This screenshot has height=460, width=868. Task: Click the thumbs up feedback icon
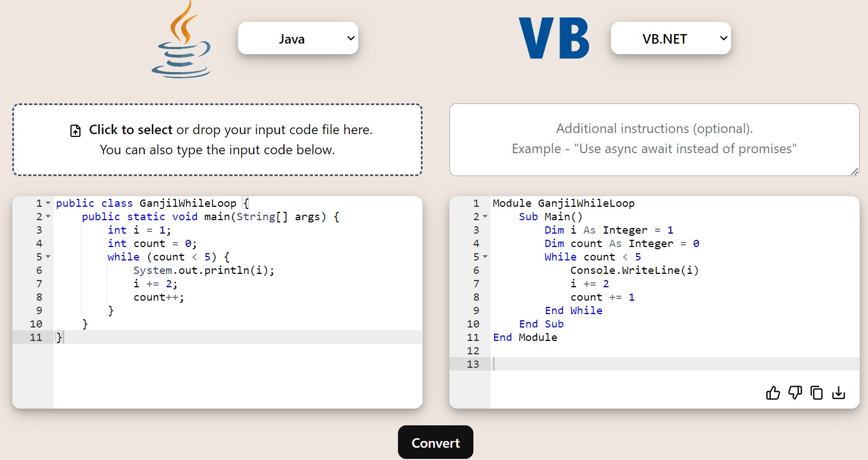click(773, 393)
